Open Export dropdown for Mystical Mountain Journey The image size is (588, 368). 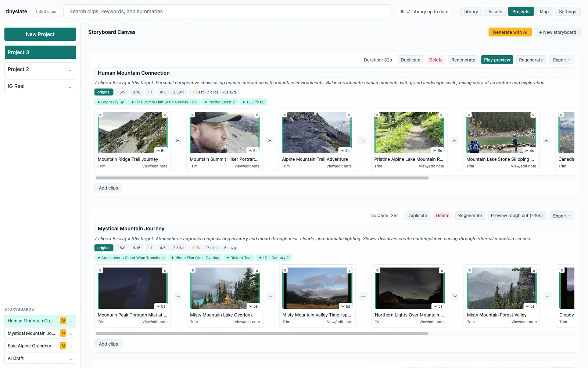[x=562, y=216]
